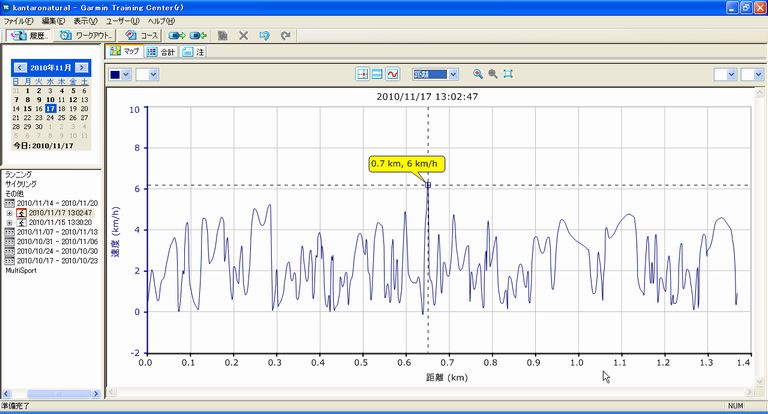Click the 2010年11月 calendar header

point(50,68)
